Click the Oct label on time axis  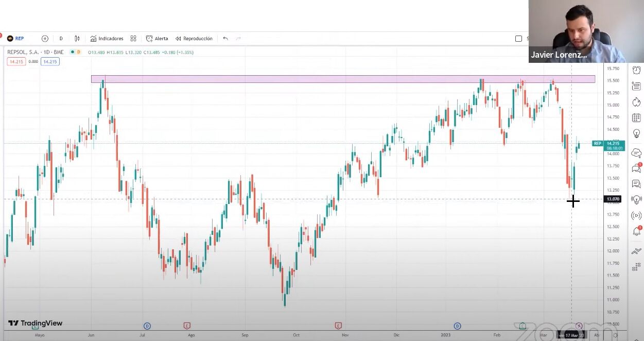point(296,335)
